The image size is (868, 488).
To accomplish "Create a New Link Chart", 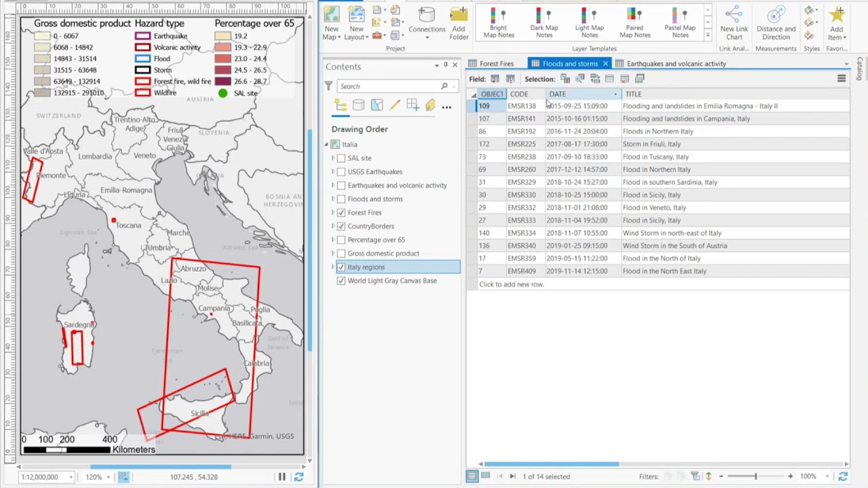I will (734, 24).
